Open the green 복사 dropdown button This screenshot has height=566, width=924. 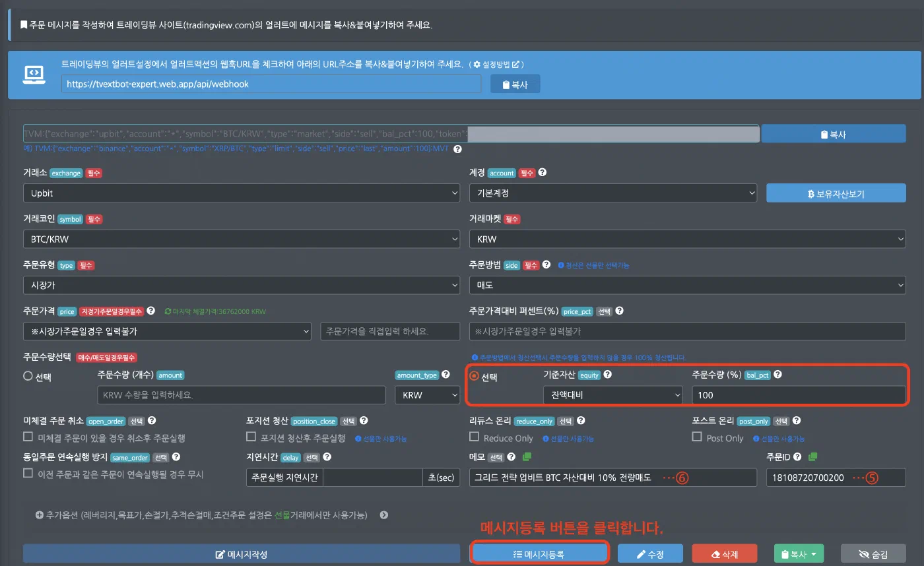pos(799,554)
